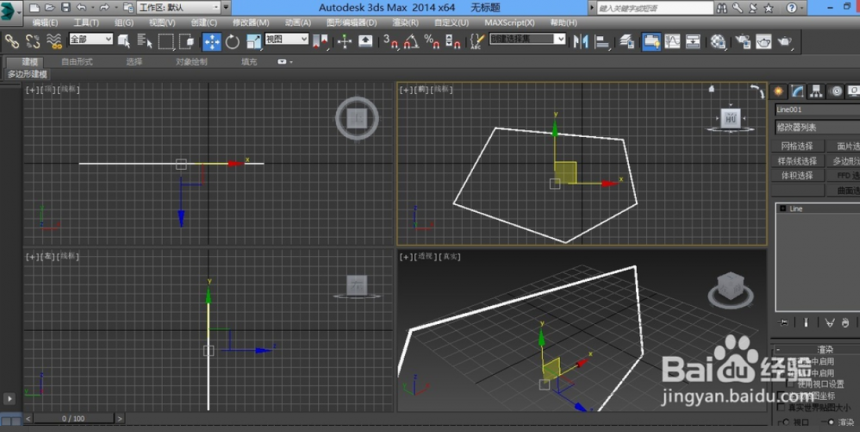This screenshot has width=860, height=432.
Task: Open the 工具(T) menu
Action: tap(86, 22)
